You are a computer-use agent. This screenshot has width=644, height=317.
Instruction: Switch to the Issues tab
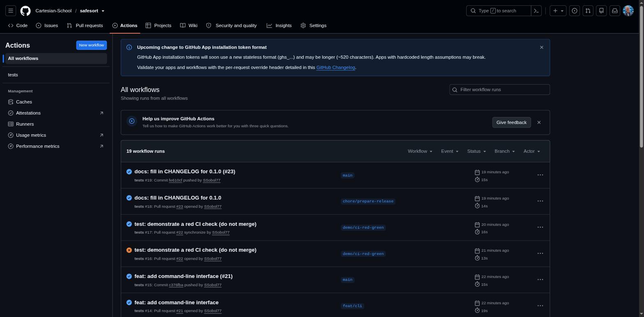pos(47,25)
